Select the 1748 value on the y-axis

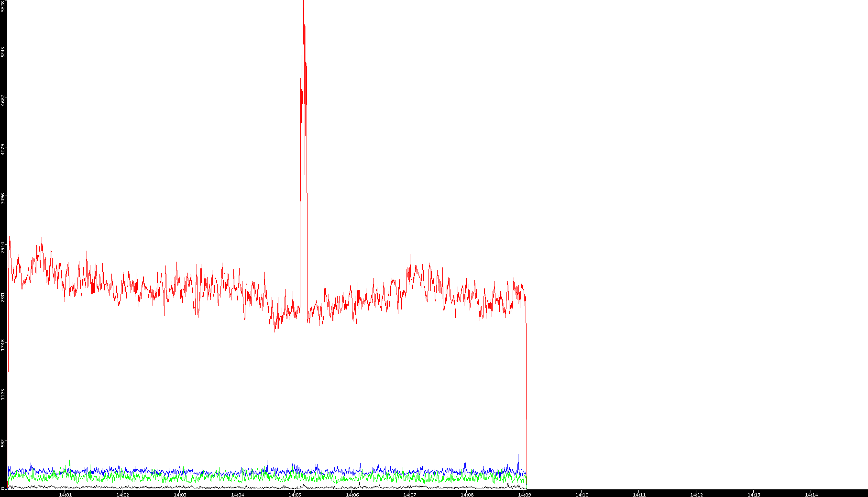(x=3, y=345)
